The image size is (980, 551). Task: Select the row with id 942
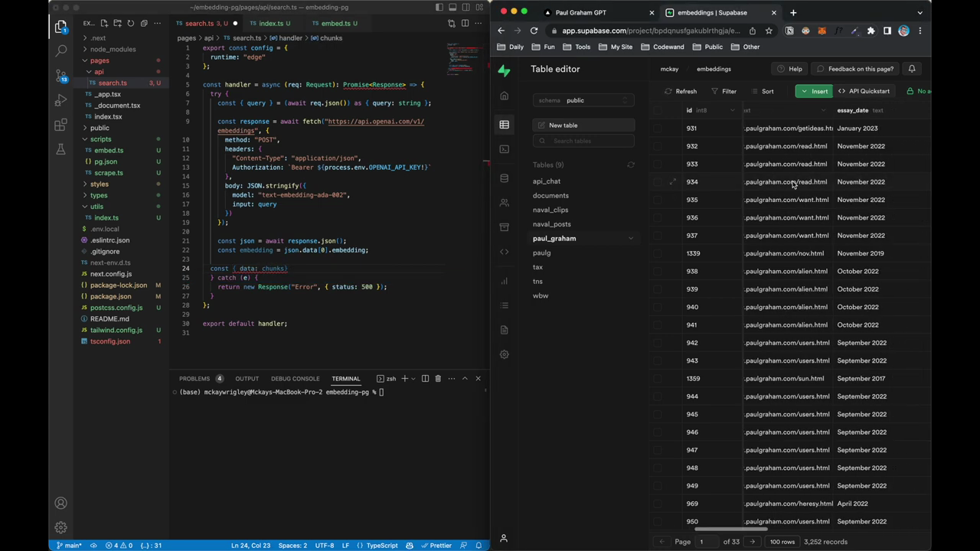point(658,343)
